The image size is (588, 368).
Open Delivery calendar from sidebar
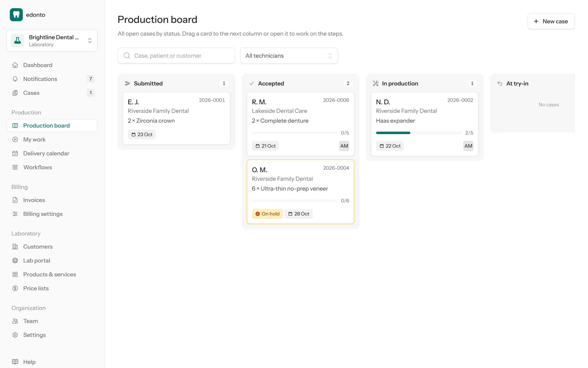[52, 153]
